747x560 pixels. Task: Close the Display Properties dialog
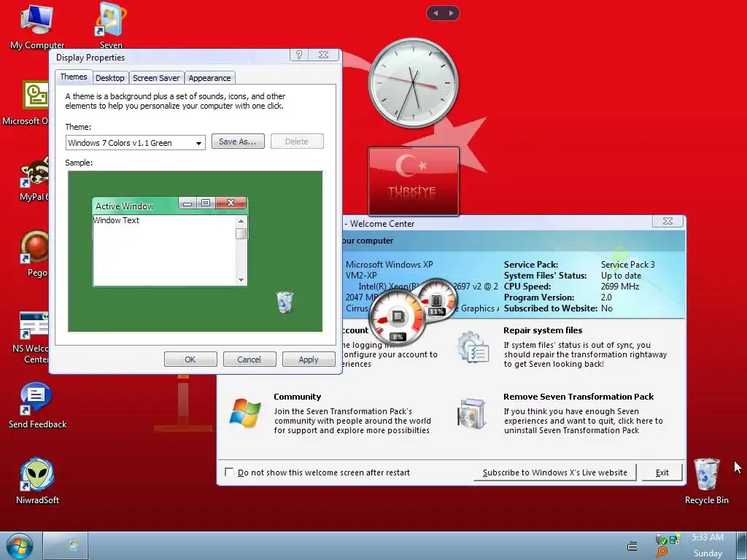323,55
